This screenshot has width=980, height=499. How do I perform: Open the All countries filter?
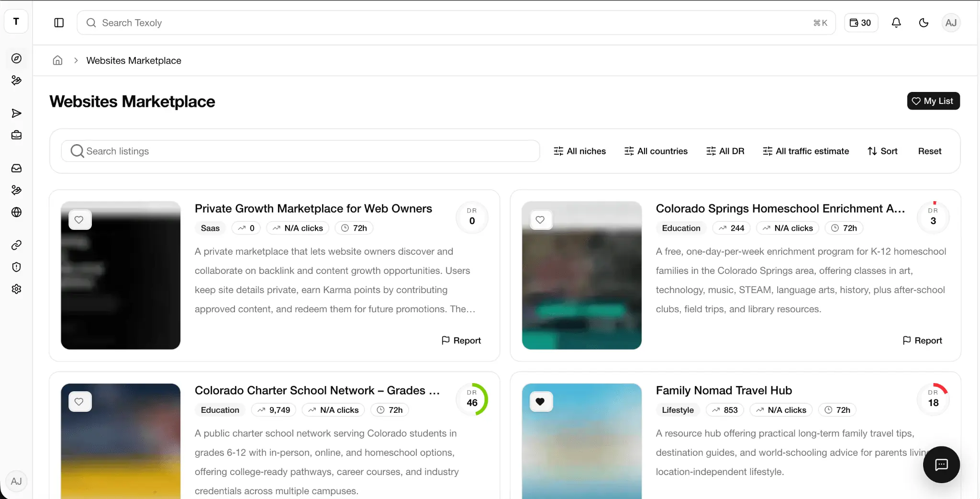point(656,151)
